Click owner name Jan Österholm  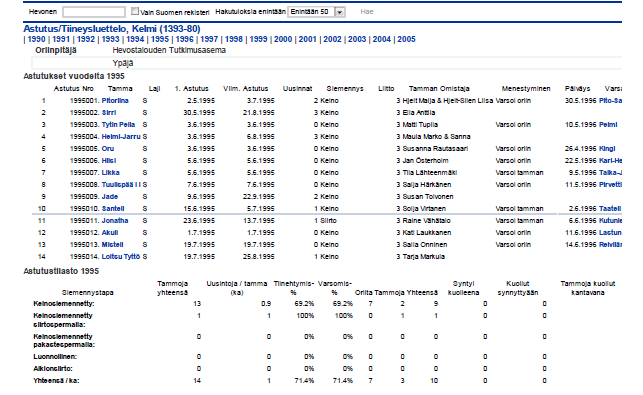[425, 161]
